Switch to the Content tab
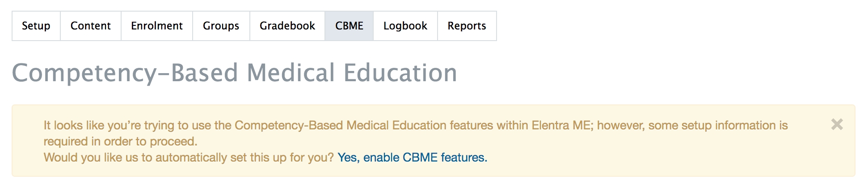The width and height of the screenshot is (868, 191). 90,26
